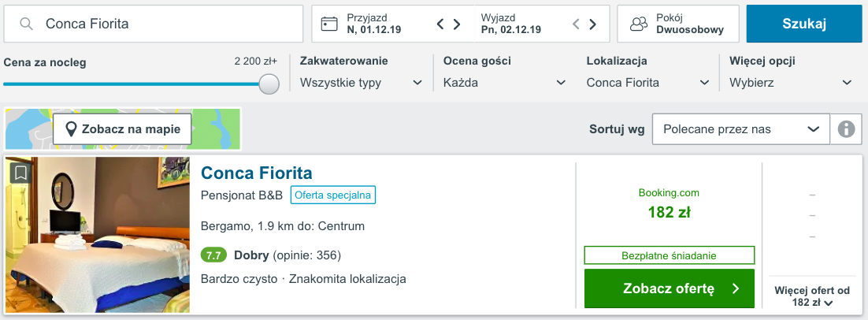Image resolution: width=868 pixels, height=320 pixels.
Task: Click the guests room icon
Action: 639,24
